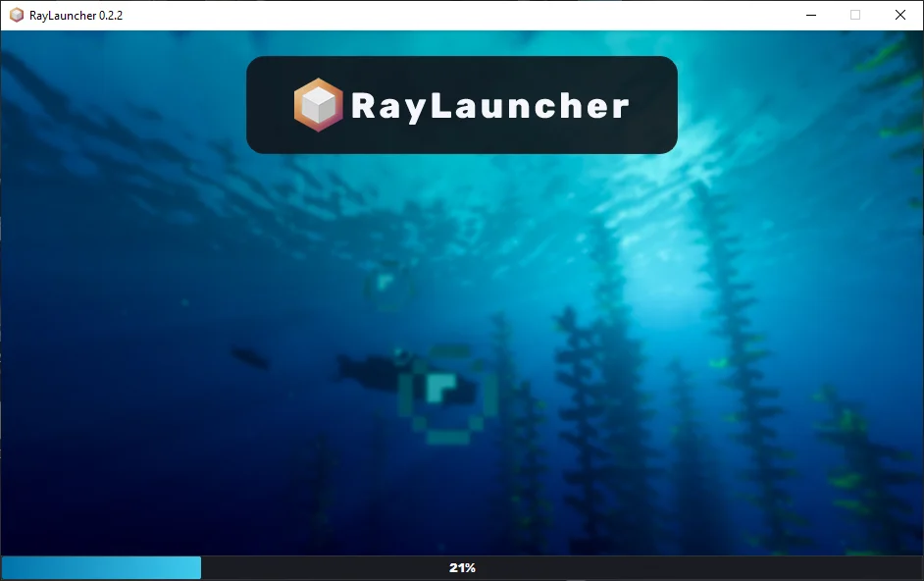Click the RayLauncher 0.2.2 window title
Viewport: 924px width, 581px height.
click(76, 16)
